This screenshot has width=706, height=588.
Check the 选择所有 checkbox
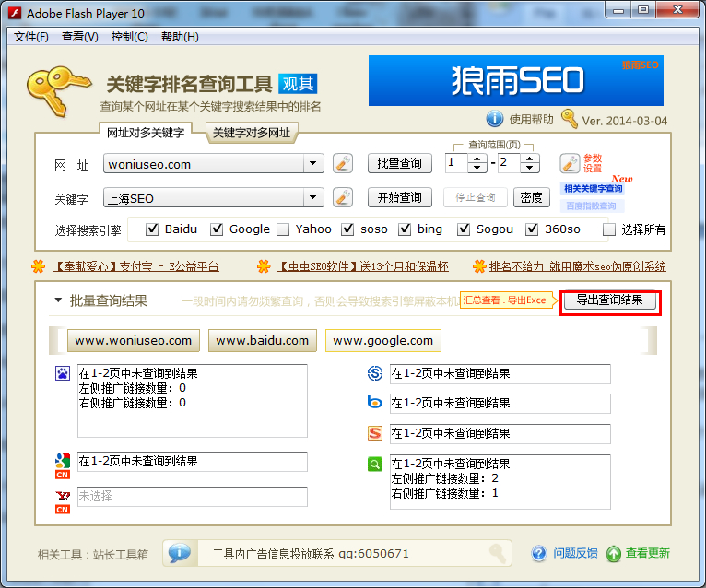tap(608, 229)
